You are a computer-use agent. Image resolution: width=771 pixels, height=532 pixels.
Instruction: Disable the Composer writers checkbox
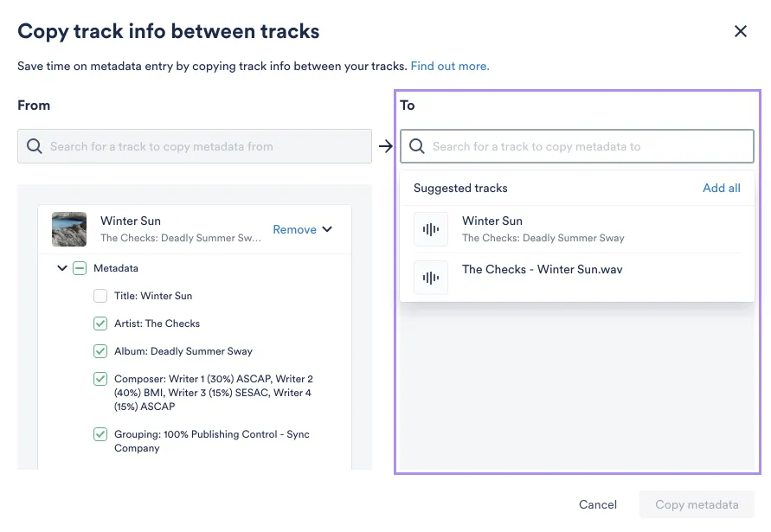[x=100, y=379]
